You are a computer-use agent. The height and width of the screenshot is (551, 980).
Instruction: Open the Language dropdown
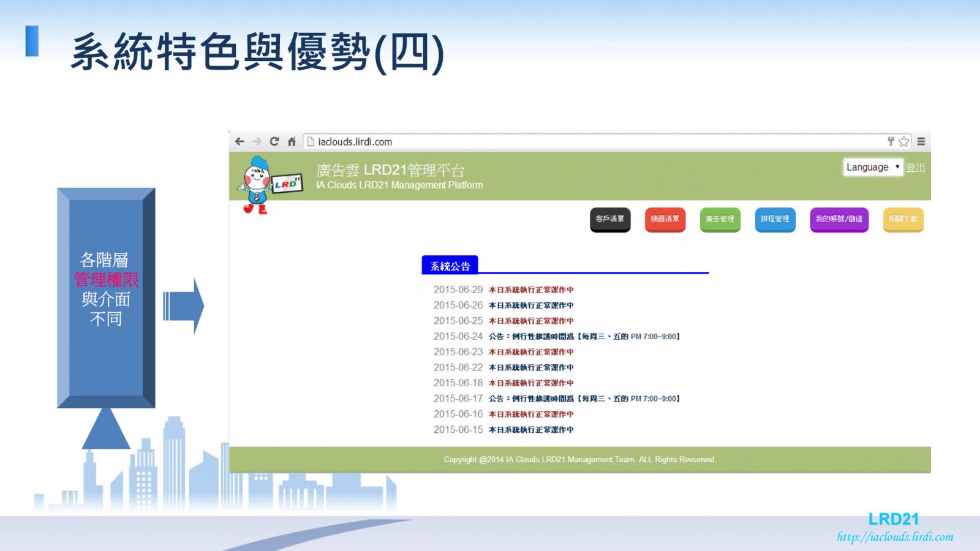click(873, 167)
